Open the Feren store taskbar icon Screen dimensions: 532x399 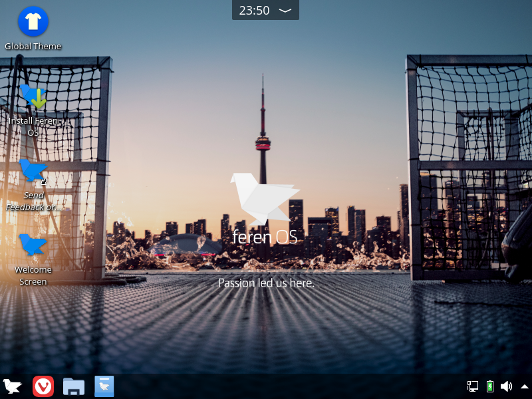pos(104,386)
